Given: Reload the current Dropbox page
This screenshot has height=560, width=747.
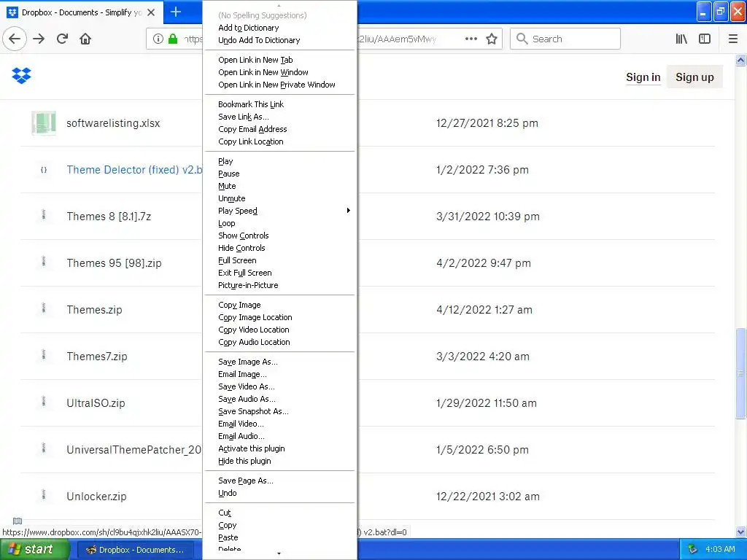Looking at the screenshot, I should coord(62,39).
